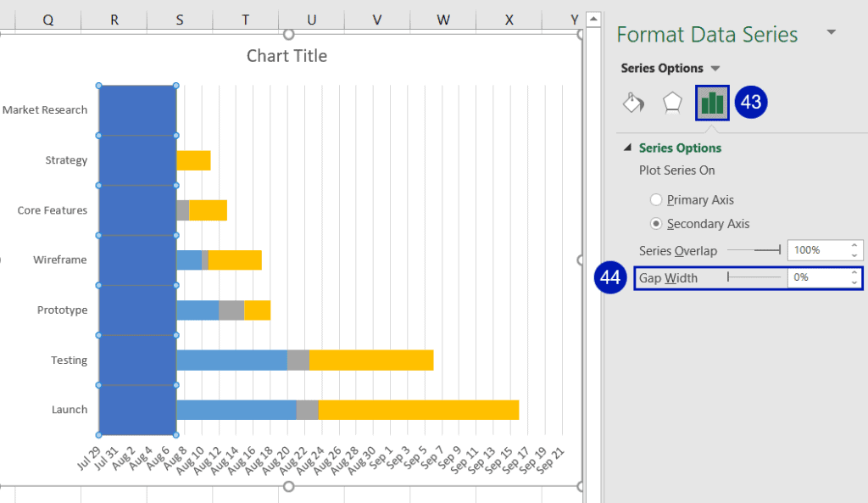Open the Effects pentagon tab
This screenshot has width=868, height=503.
(x=672, y=103)
